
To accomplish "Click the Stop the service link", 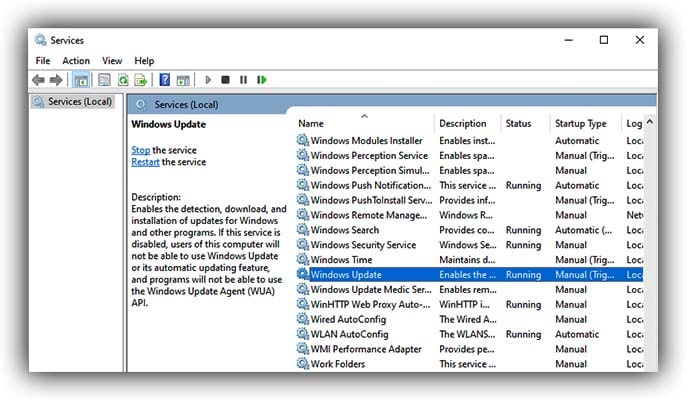I will coord(141,150).
